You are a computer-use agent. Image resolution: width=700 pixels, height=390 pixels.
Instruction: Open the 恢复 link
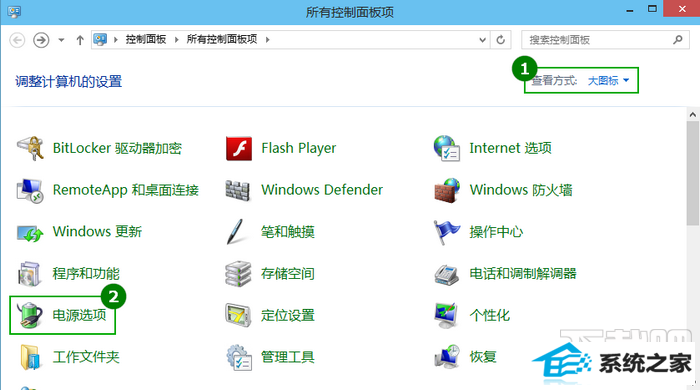click(483, 357)
